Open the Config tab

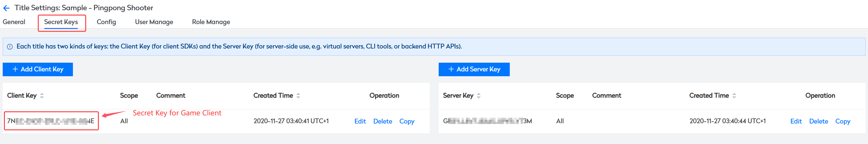(x=106, y=22)
